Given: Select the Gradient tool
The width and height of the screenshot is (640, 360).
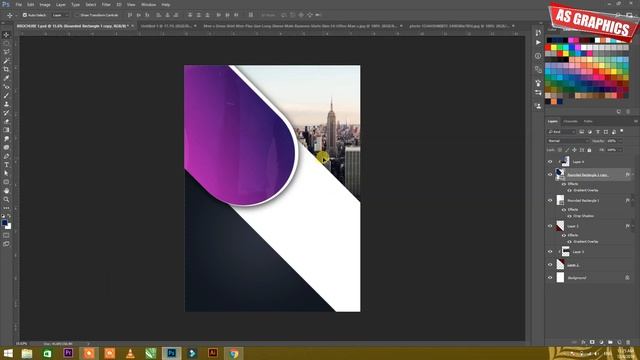Looking at the screenshot, I should (6, 130).
